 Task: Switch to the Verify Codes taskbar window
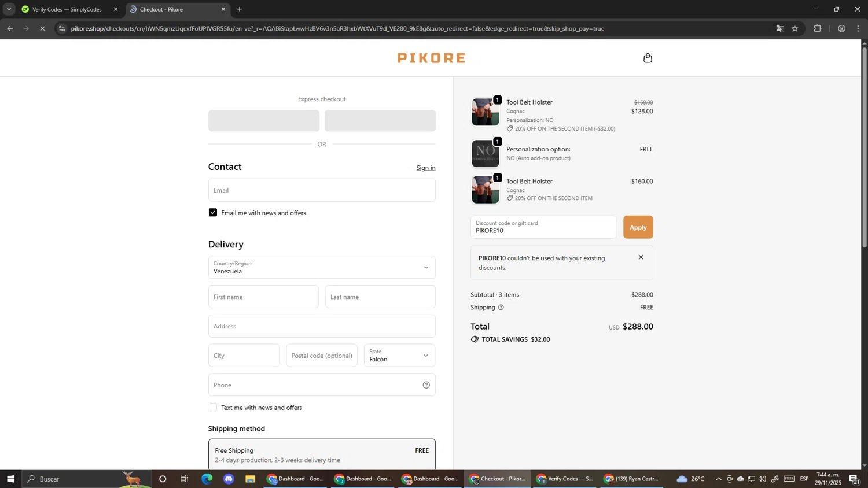[564, 479]
